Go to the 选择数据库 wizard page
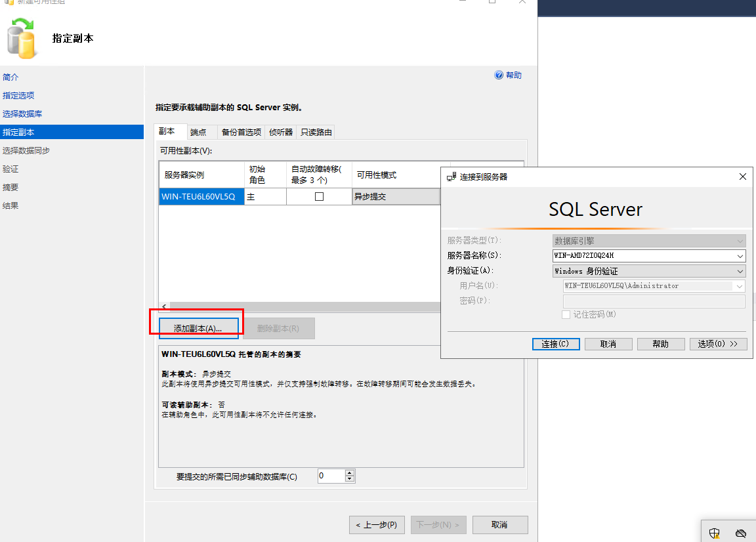The height and width of the screenshot is (542, 756). click(22, 114)
